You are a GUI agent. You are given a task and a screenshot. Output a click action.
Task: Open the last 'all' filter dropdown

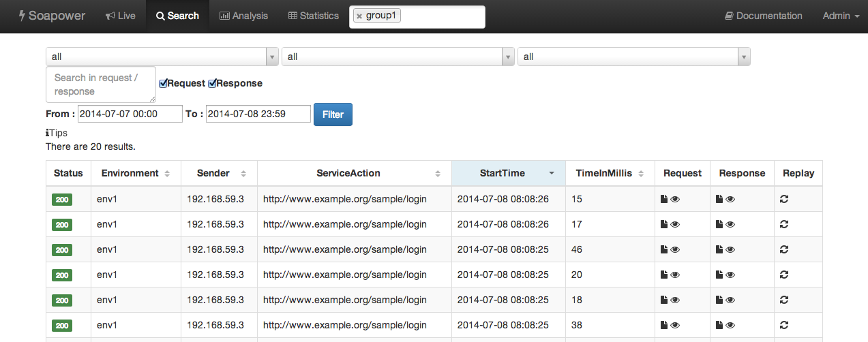point(634,57)
